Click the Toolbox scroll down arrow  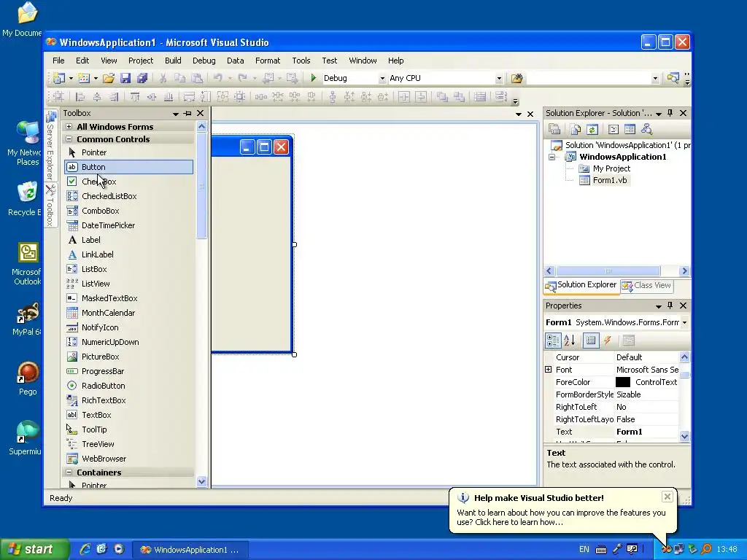pos(201,481)
